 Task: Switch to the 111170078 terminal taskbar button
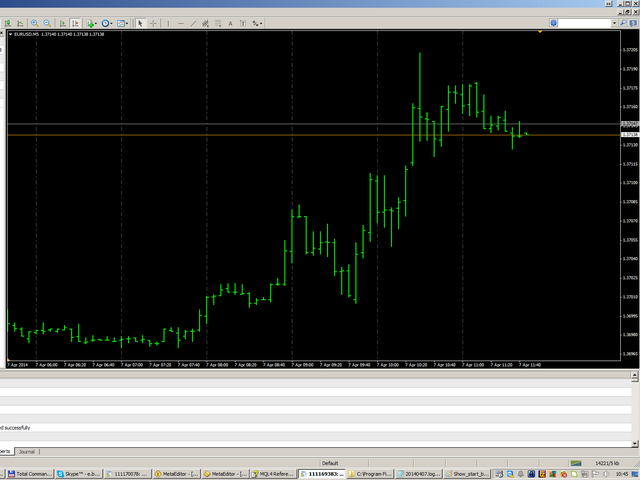[127, 474]
